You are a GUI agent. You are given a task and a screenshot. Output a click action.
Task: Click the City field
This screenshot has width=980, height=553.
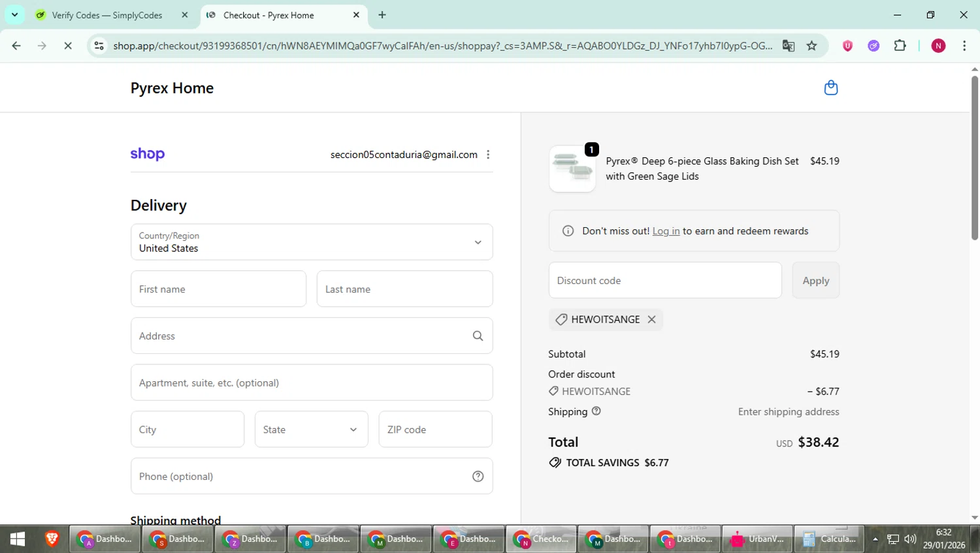click(188, 430)
